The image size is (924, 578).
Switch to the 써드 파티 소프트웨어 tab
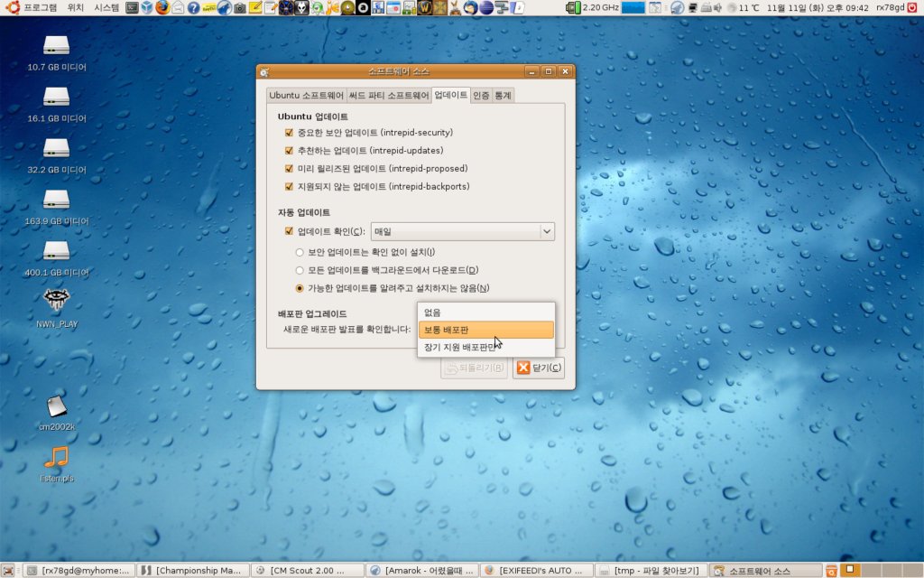coord(389,96)
